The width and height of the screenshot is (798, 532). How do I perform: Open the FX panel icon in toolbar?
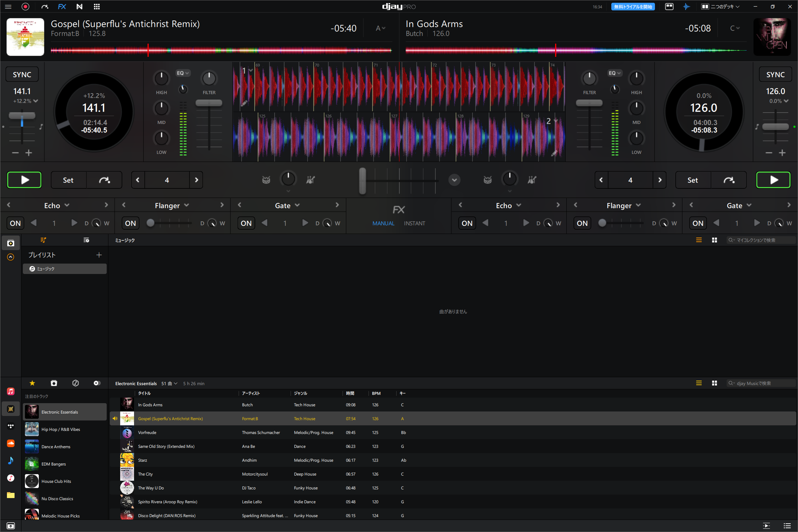pos(62,7)
